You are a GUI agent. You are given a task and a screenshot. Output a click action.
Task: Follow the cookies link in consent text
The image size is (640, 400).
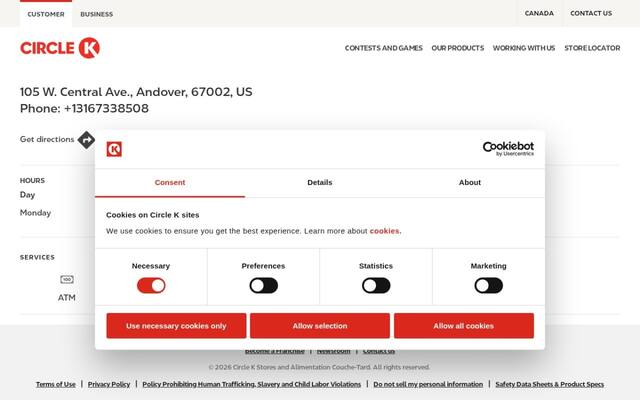385,231
